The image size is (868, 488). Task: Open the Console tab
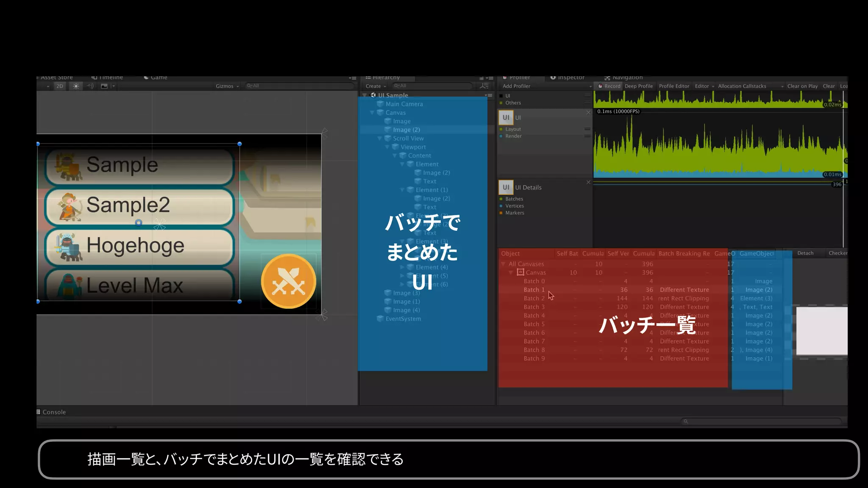click(51, 412)
